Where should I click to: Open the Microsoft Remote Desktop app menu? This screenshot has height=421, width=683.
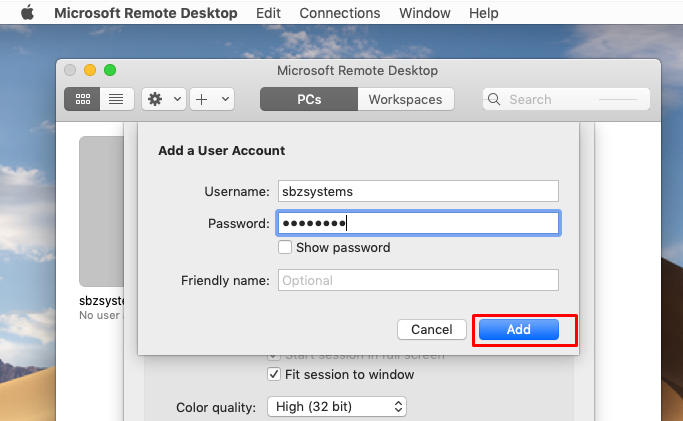point(145,13)
